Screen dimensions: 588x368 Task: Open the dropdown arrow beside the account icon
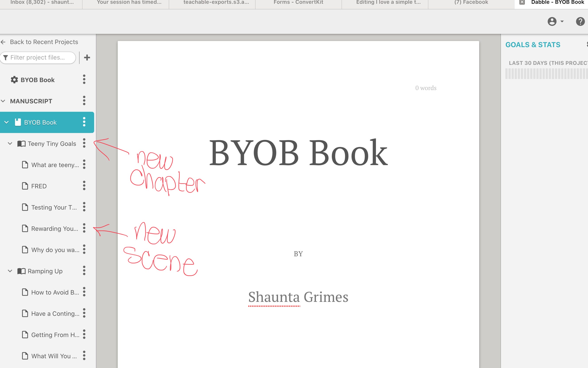tap(562, 22)
